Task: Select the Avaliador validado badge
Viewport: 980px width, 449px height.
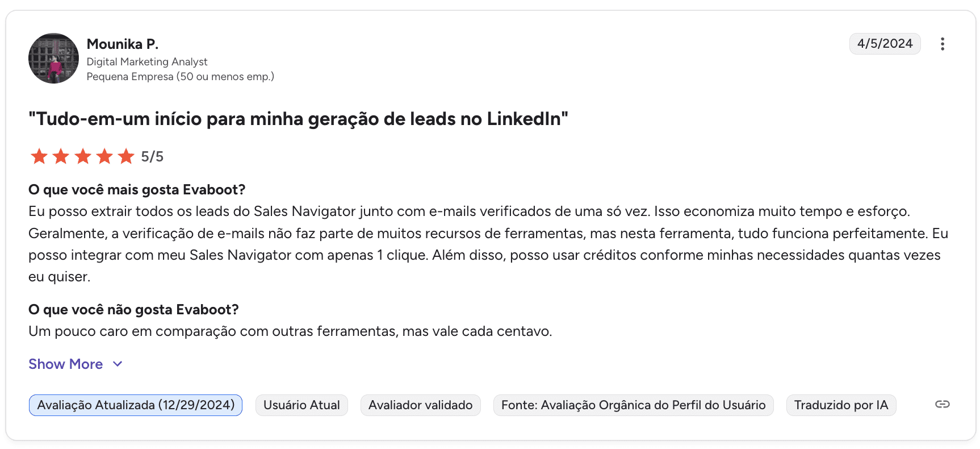Action: pos(420,405)
